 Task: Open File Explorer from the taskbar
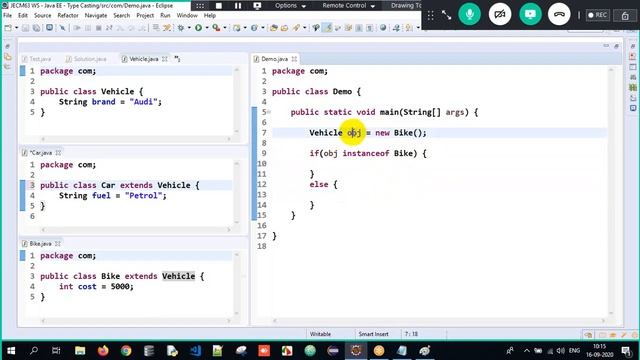80,351
